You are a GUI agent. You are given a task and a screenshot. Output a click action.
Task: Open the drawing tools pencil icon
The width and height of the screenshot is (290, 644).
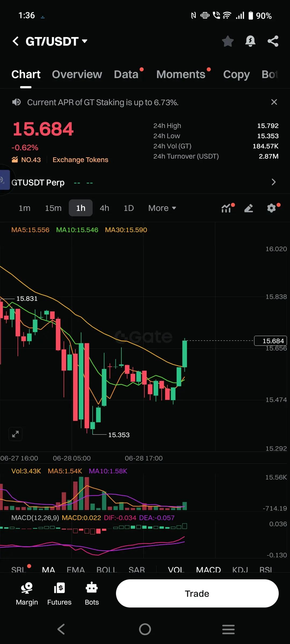[249, 208]
